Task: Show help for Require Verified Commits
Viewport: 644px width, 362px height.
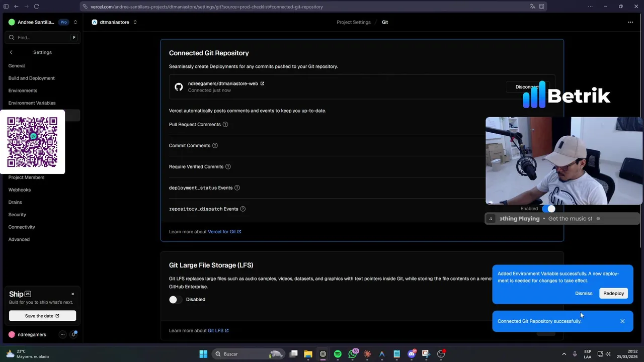Action: (x=228, y=166)
